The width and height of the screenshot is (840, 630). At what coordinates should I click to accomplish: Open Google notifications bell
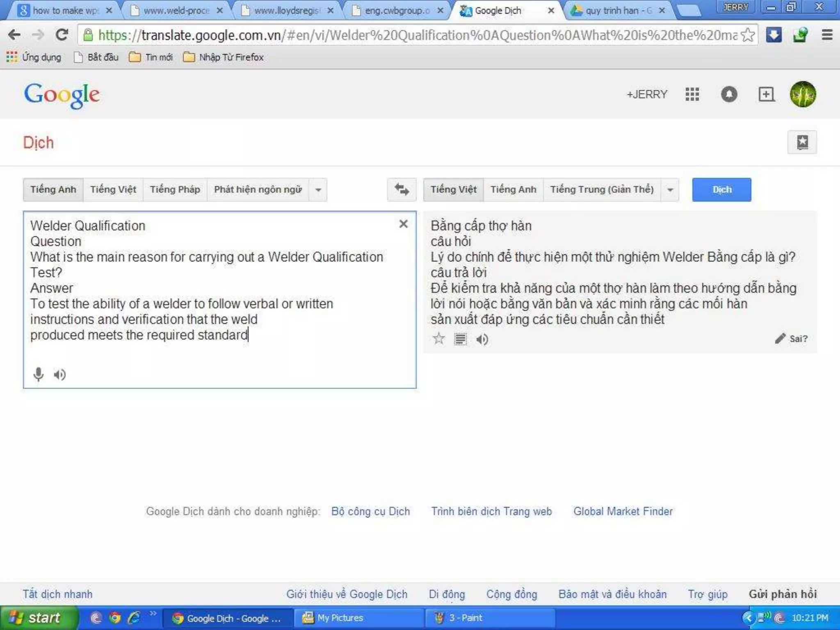tap(729, 94)
